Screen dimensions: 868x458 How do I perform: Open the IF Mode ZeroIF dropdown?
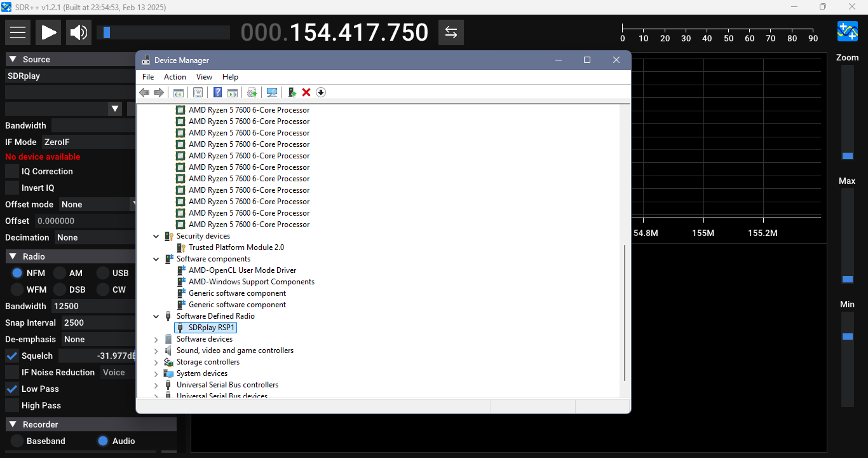[x=89, y=142]
